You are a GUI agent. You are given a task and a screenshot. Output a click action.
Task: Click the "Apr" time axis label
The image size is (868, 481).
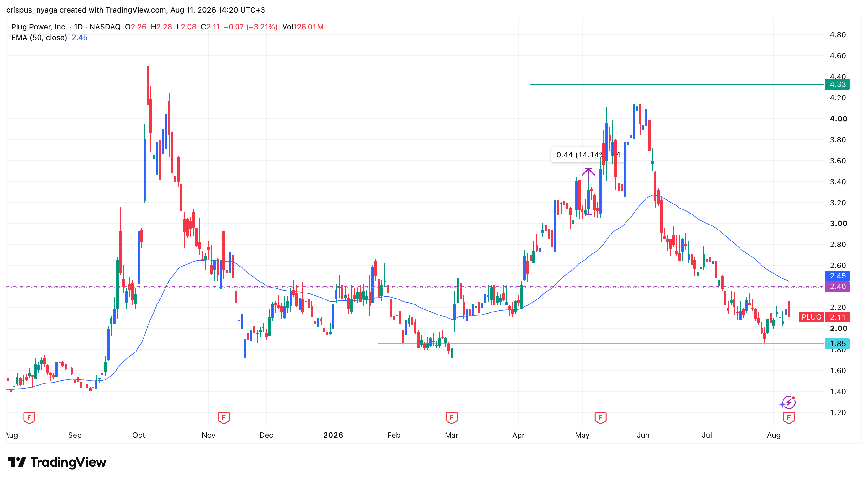(x=518, y=435)
